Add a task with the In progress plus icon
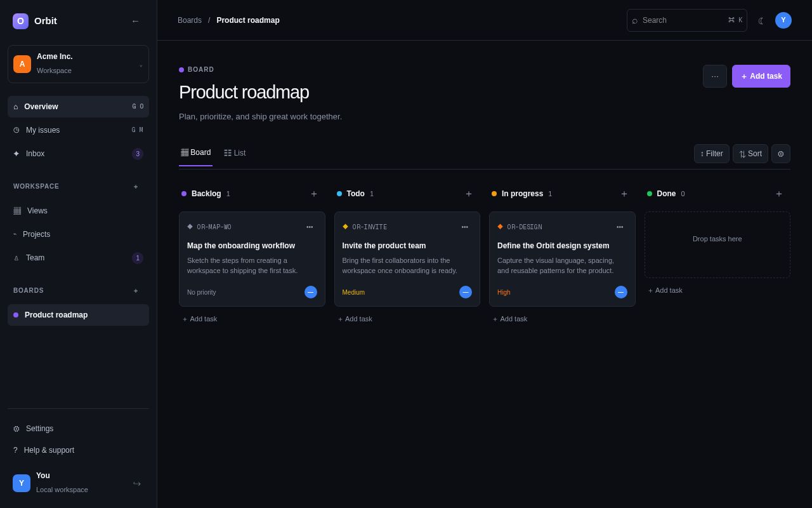Image resolution: width=812 pixels, height=508 pixels. (x=624, y=194)
